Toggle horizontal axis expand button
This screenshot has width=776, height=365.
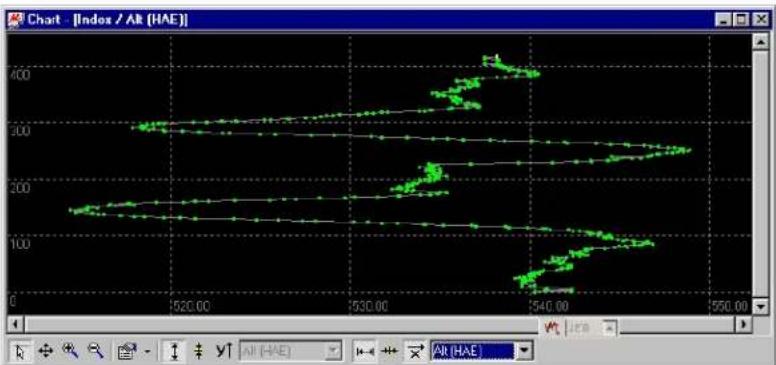click(365, 352)
